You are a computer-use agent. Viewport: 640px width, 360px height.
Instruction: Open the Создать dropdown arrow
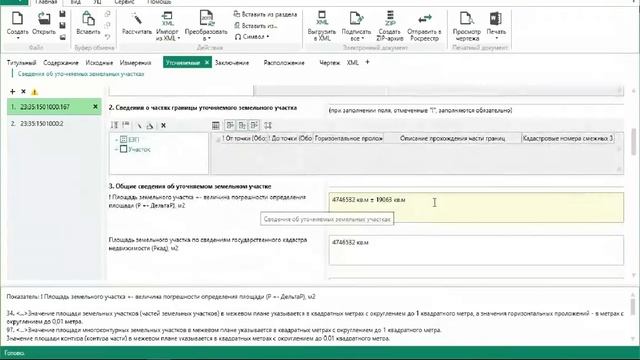18,38
